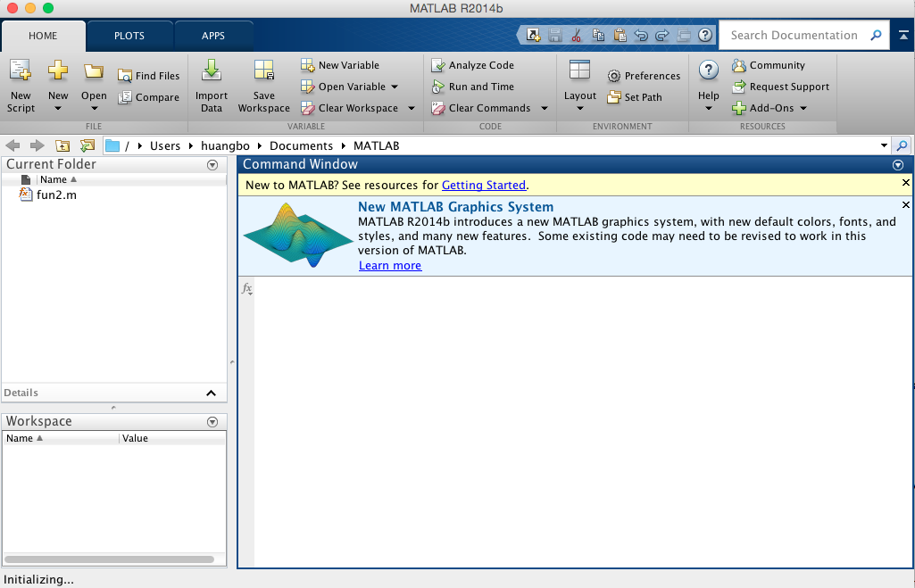This screenshot has width=915, height=588.
Task: Click the Compare files button
Action: (x=149, y=97)
